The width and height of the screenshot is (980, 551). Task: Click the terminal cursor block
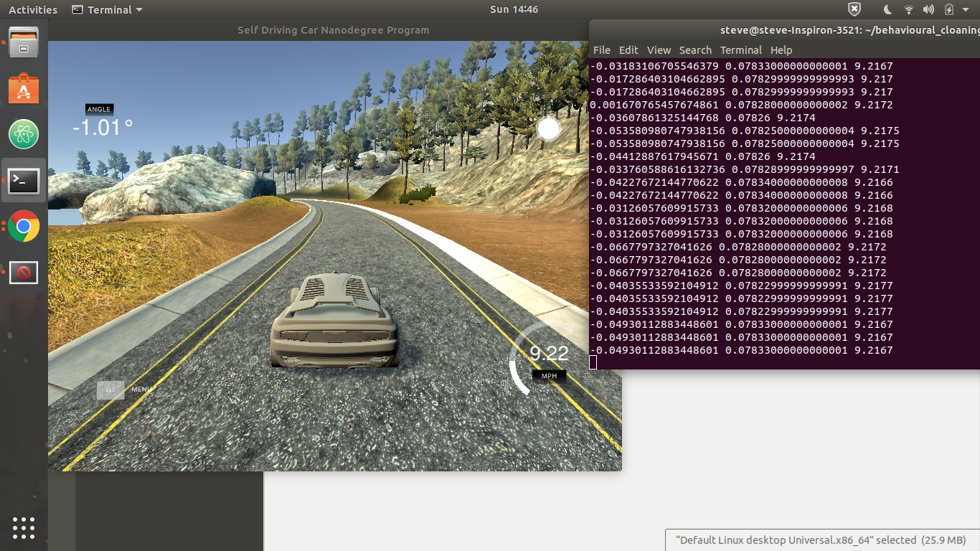593,363
